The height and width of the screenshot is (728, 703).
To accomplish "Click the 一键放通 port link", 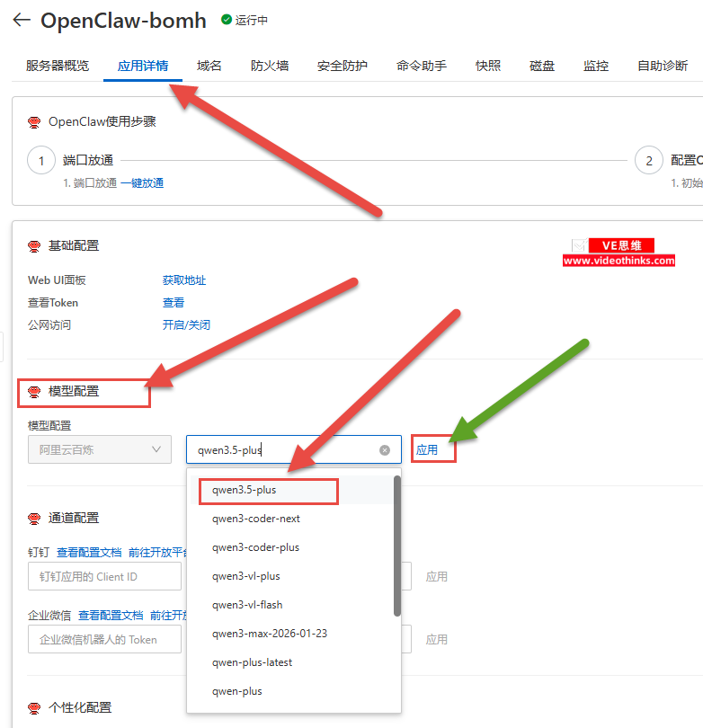I will [142, 183].
